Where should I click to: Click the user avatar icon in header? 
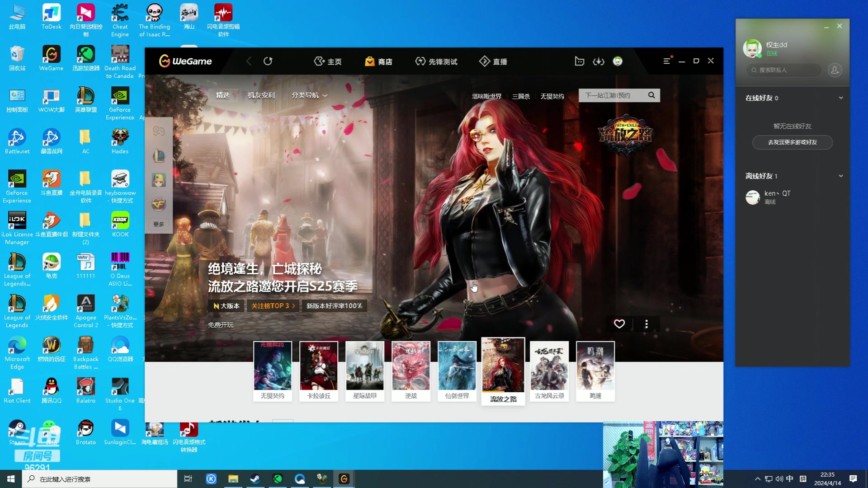click(618, 61)
